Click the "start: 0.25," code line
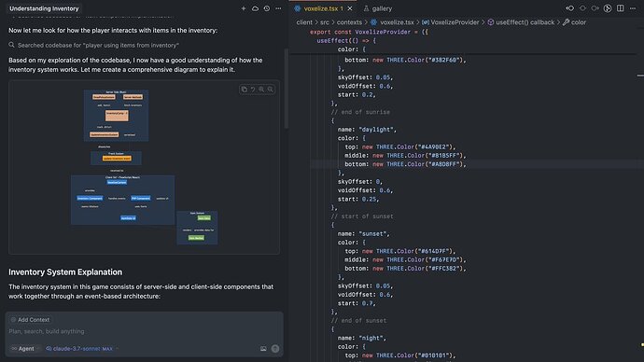This screenshot has width=644, height=362. click(358, 199)
